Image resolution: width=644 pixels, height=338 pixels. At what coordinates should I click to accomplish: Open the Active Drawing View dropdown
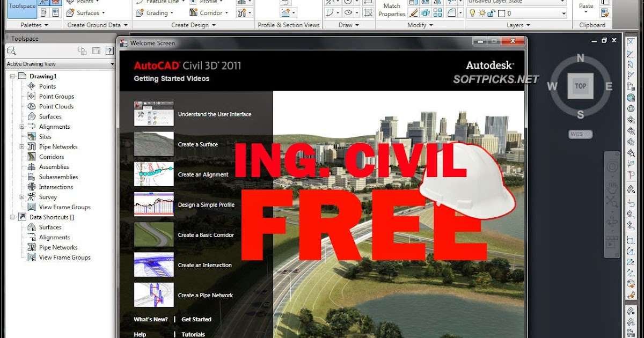pyautogui.click(x=60, y=64)
